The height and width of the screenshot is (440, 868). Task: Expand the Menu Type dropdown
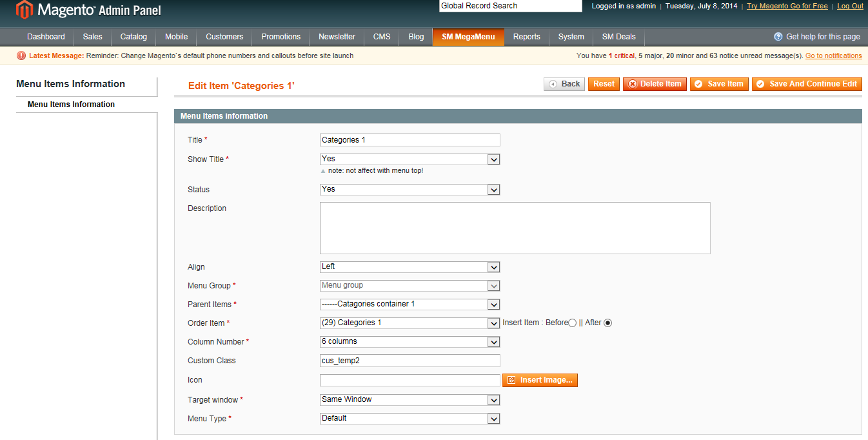[410, 419]
